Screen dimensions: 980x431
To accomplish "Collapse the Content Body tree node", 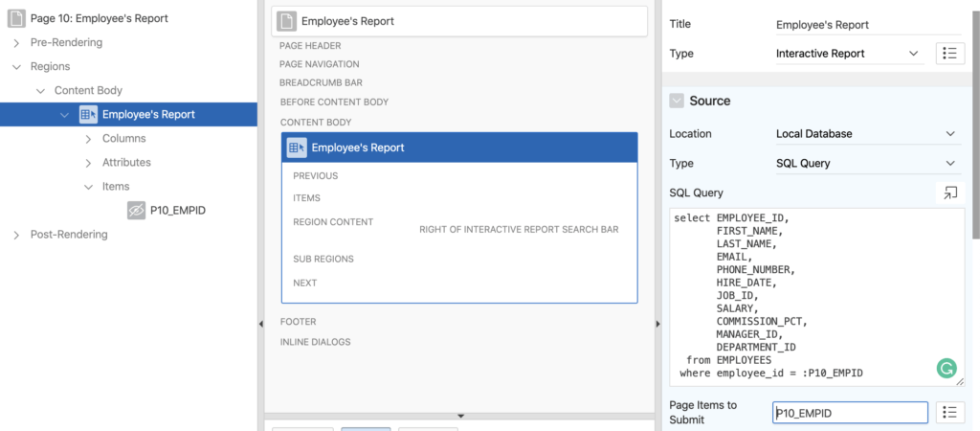I will [x=40, y=91].
